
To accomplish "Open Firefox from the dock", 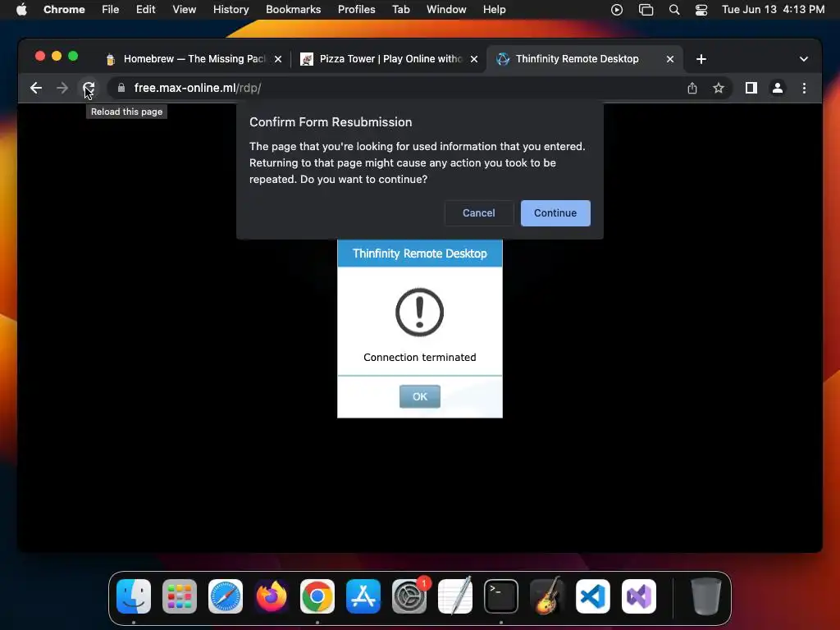I will [272, 596].
